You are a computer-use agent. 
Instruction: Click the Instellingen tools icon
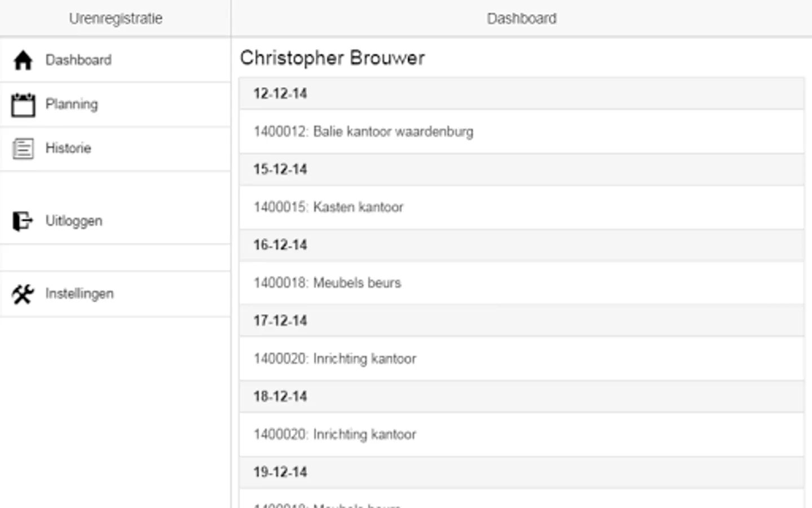[23, 294]
